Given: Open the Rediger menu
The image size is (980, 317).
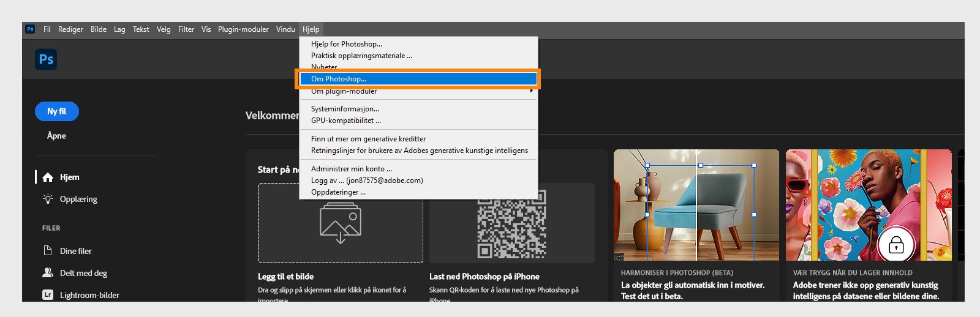Looking at the screenshot, I should tap(70, 29).
